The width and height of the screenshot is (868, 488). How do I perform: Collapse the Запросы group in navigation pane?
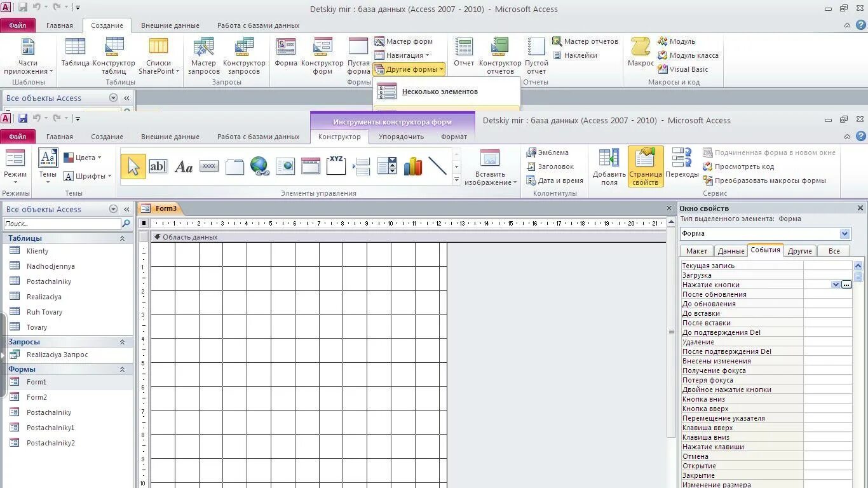tap(122, 342)
